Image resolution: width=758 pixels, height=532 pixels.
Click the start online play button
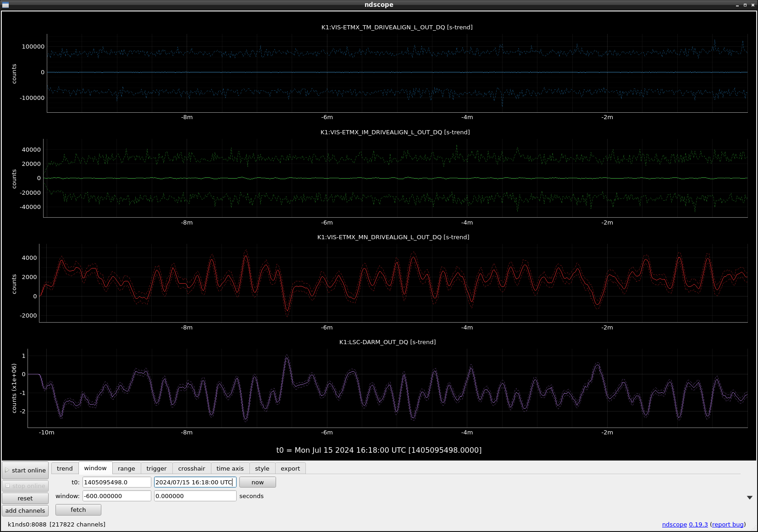click(25, 470)
